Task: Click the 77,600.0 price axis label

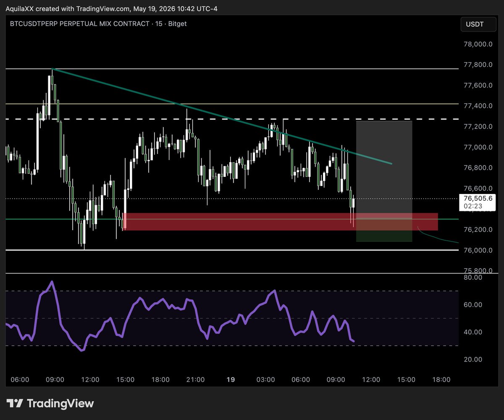Action: pyautogui.click(x=478, y=85)
